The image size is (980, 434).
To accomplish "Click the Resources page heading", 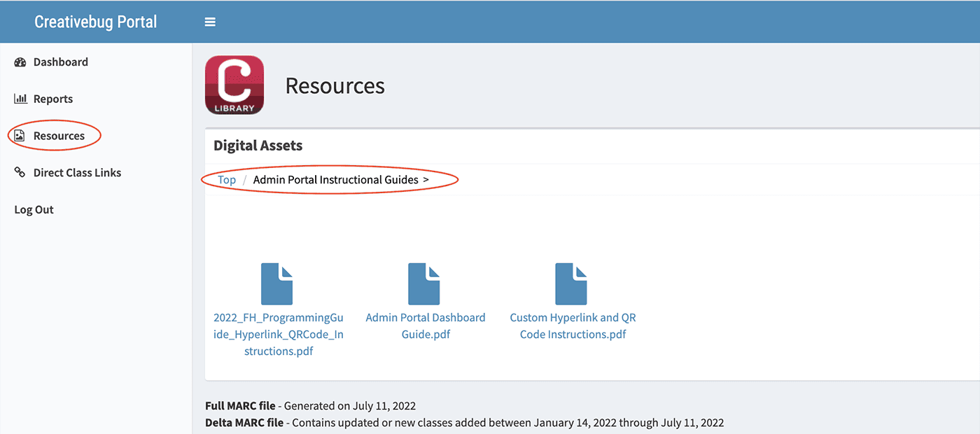I will (x=335, y=85).
